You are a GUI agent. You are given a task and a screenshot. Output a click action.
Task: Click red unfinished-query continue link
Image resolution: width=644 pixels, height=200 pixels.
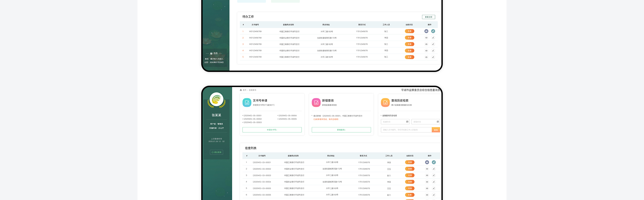coord(326,119)
